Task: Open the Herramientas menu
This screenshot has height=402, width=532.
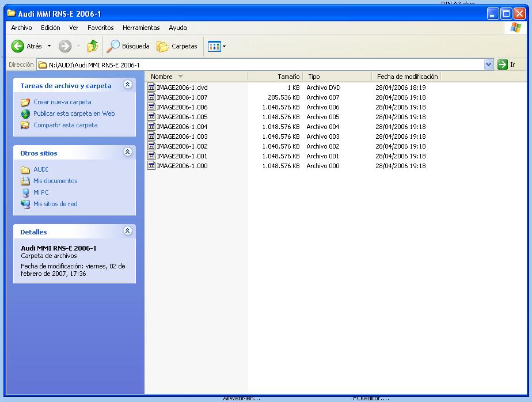Action: coord(141,28)
